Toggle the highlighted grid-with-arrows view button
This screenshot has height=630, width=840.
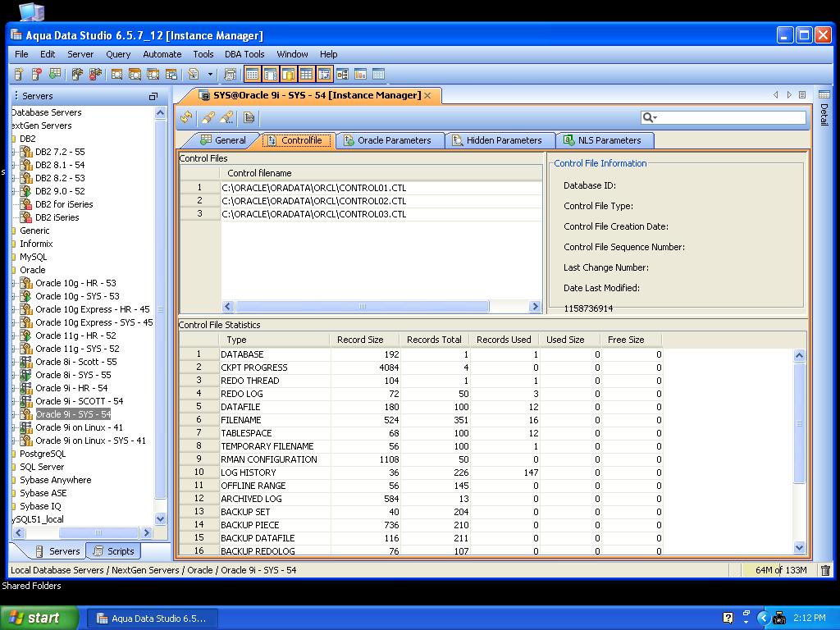(325, 74)
